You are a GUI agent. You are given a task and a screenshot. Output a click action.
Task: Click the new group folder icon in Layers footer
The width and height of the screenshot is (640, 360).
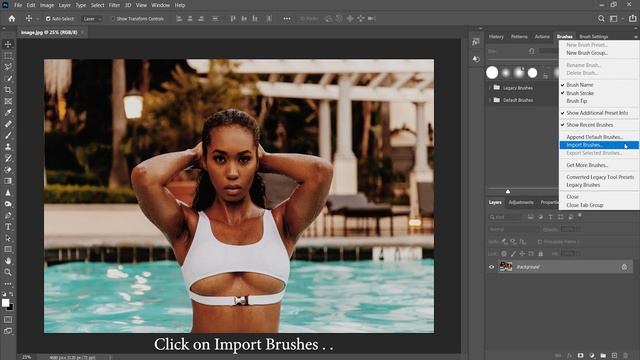[x=603, y=356]
